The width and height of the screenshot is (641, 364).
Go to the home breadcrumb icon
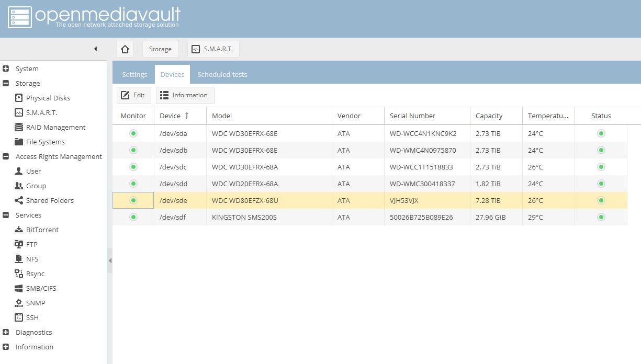pyautogui.click(x=125, y=49)
